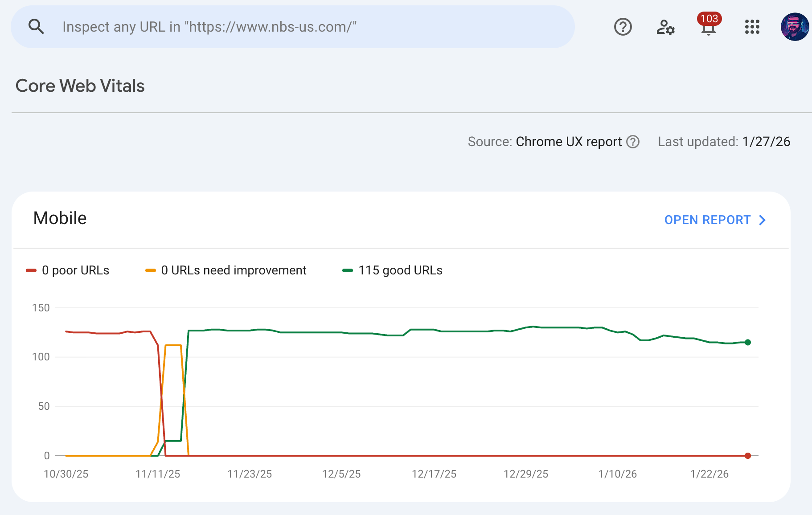812x515 pixels.
Task: Select the Mobile section heading
Action: tap(60, 218)
